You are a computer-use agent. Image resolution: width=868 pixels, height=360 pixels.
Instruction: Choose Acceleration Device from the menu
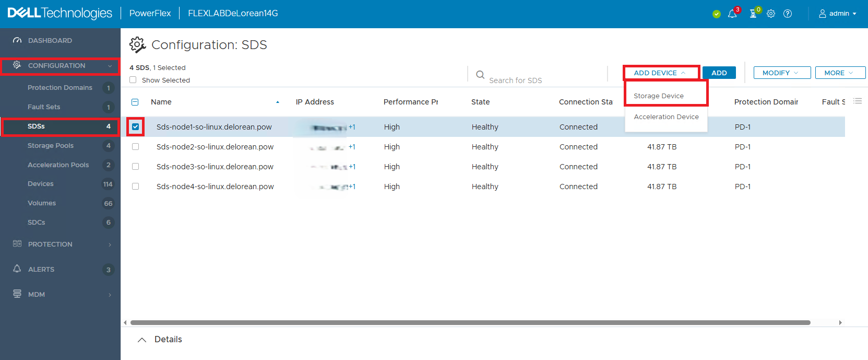666,117
